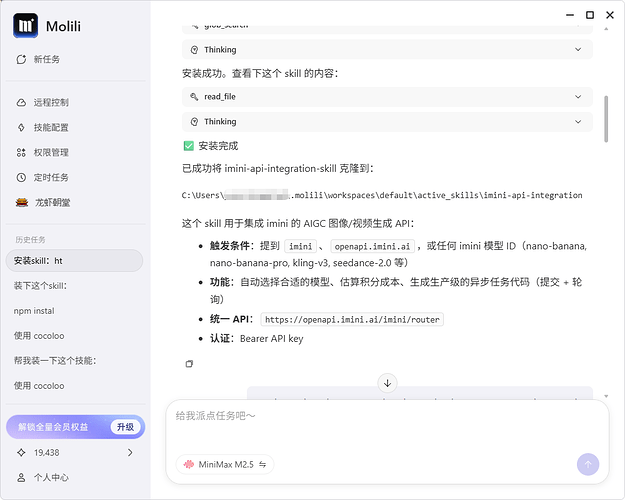The height and width of the screenshot is (500, 625).
Task: Click the 历史任务 section label
Action: [30, 240]
